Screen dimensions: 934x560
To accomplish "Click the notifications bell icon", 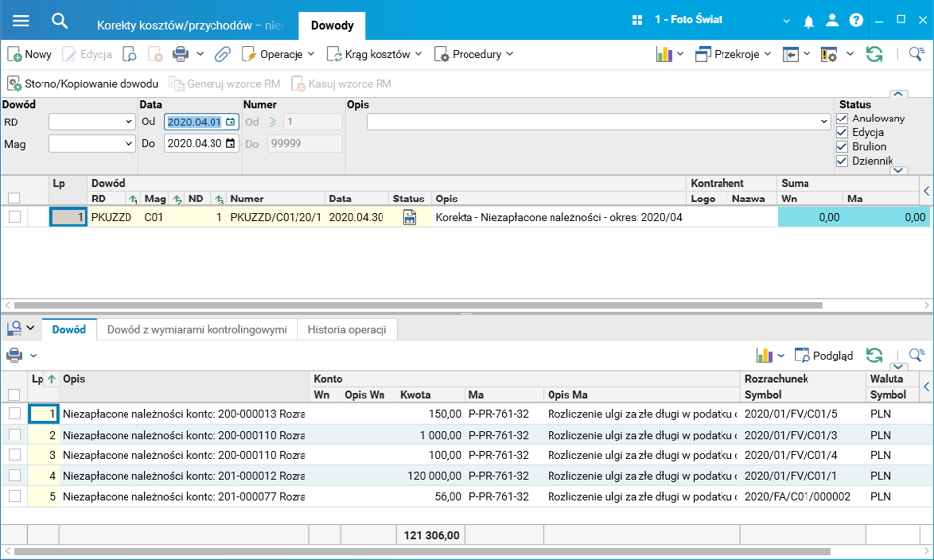I will click(x=808, y=20).
